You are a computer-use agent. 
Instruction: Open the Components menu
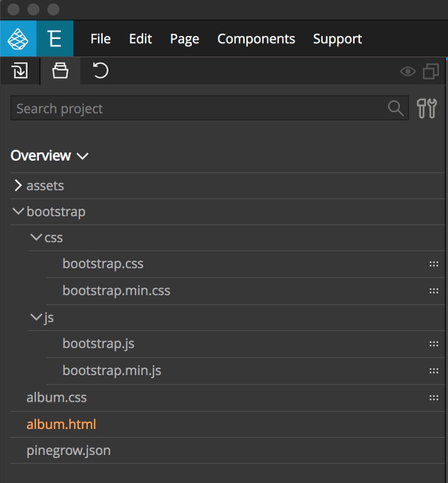pyautogui.click(x=256, y=39)
